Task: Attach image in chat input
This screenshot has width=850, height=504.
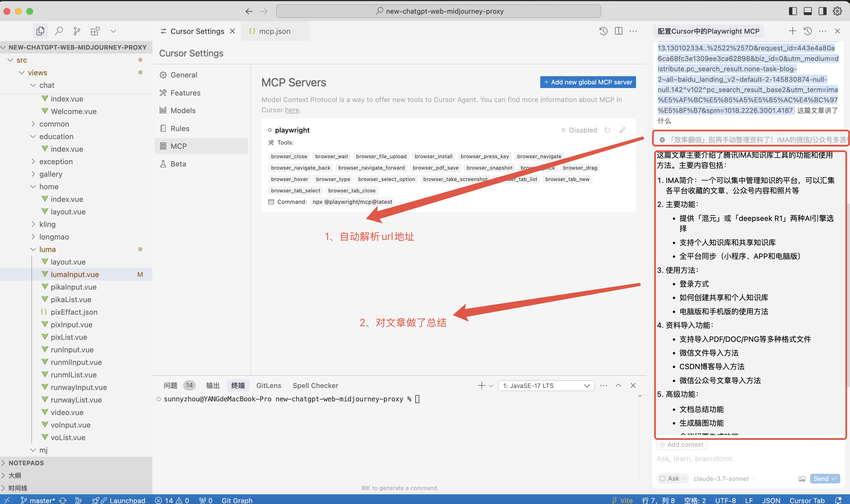Action: tap(802, 479)
